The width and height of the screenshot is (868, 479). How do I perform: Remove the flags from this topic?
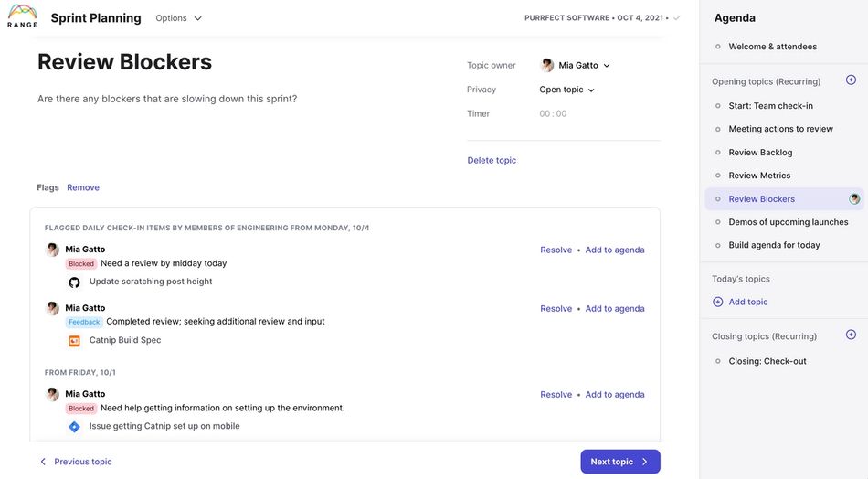[x=83, y=187]
